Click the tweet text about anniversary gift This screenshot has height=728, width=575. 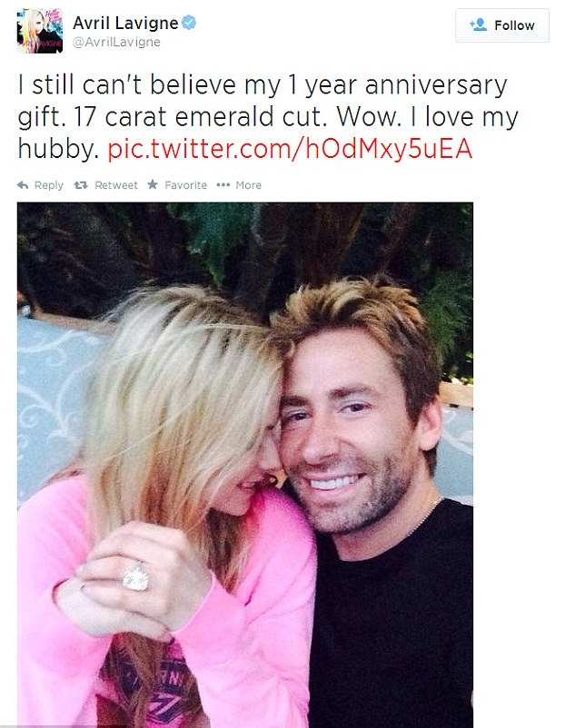(x=268, y=117)
